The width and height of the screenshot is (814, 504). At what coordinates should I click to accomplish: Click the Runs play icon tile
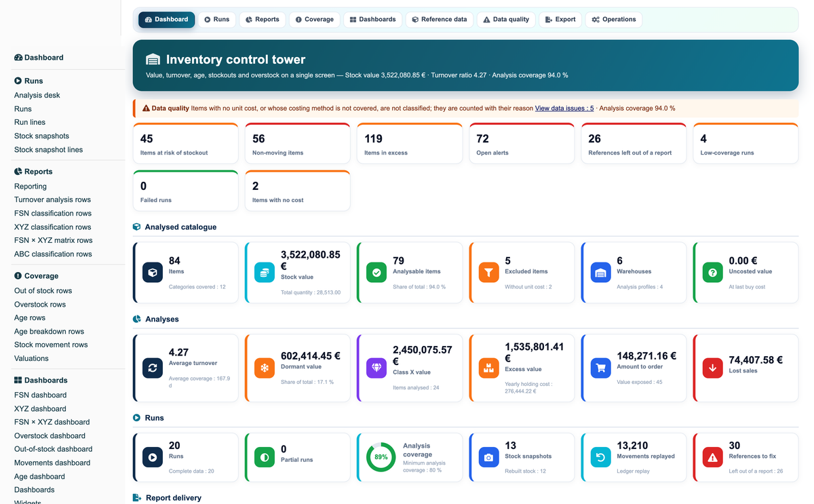pyautogui.click(x=153, y=458)
